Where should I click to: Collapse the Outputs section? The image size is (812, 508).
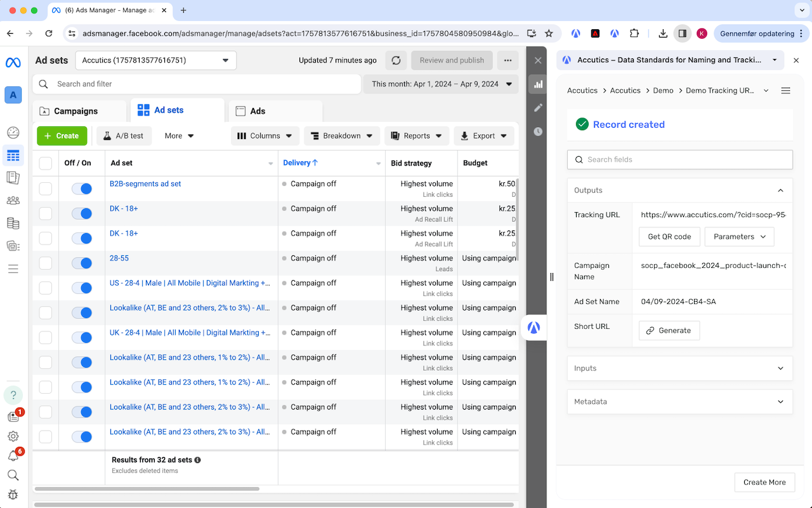coord(680,190)
